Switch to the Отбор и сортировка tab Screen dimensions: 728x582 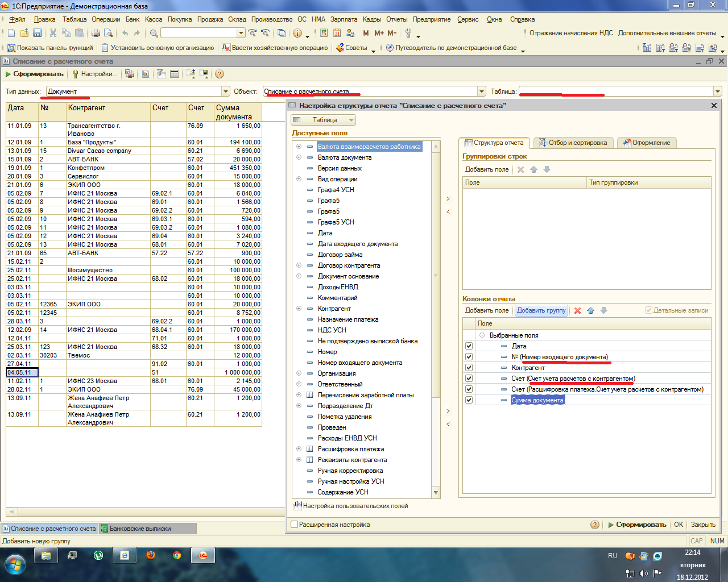click(x=573, y=143)
